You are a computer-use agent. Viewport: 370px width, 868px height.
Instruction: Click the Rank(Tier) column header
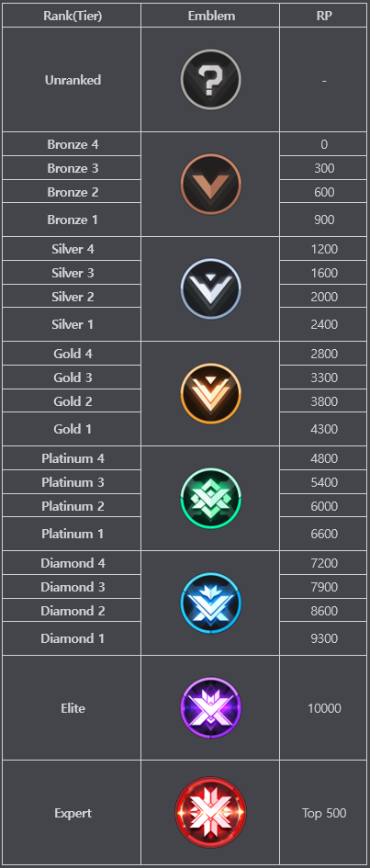coord(73,16)
